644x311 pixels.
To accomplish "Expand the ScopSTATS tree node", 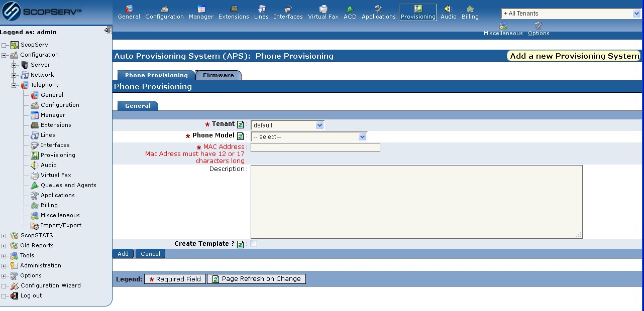I will (4, 236).
